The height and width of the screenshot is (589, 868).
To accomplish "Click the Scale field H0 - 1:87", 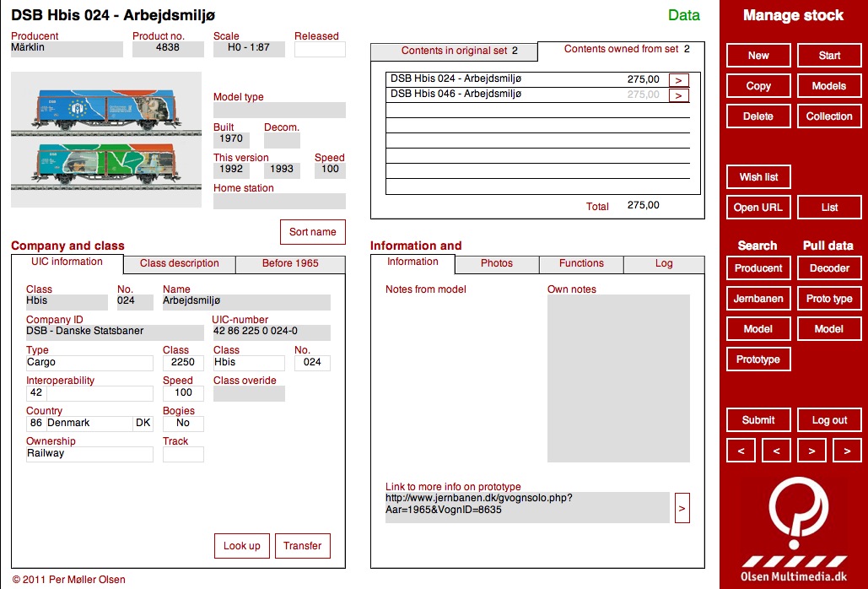I will pyautogui.click(x=249, y=49).
